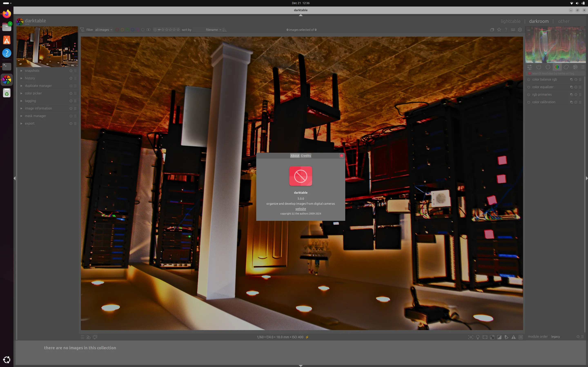Expand the history panel

[30, 78]
